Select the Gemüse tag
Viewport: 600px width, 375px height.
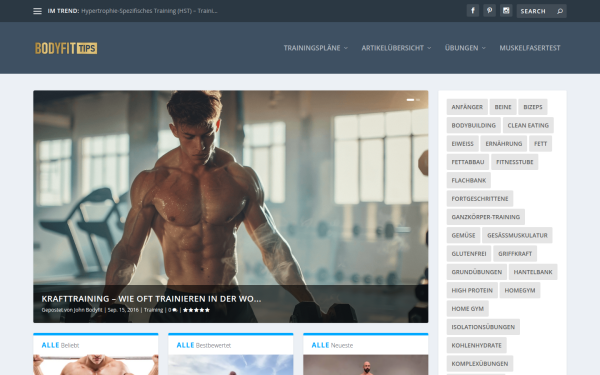tap(463, 235)
